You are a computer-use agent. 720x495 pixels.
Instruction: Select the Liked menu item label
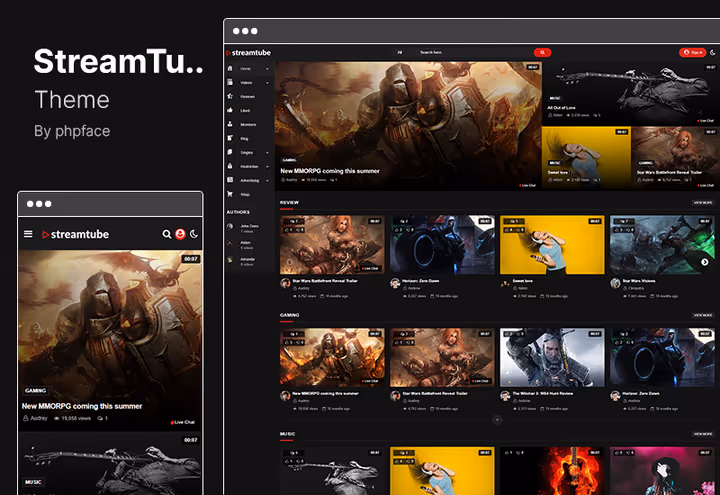click(245, 111)
